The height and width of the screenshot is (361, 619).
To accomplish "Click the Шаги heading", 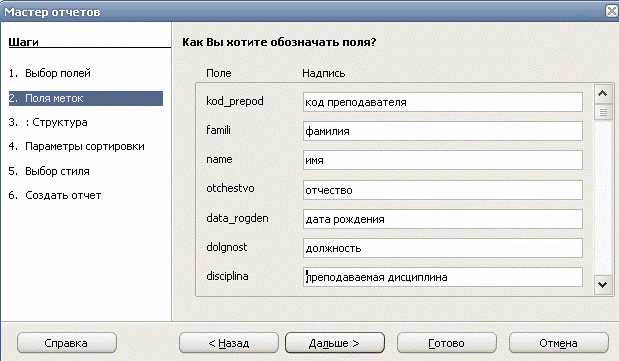I will coord(23,42).
